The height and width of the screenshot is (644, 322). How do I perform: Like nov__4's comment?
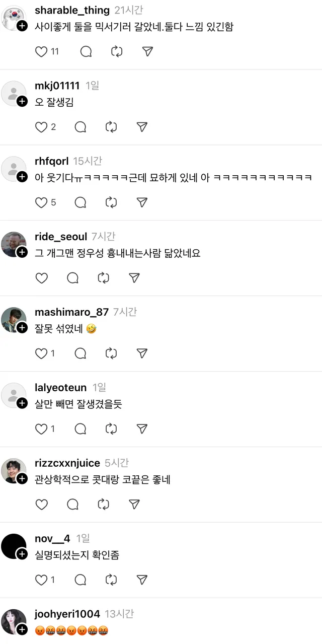(x=41, y=580)
